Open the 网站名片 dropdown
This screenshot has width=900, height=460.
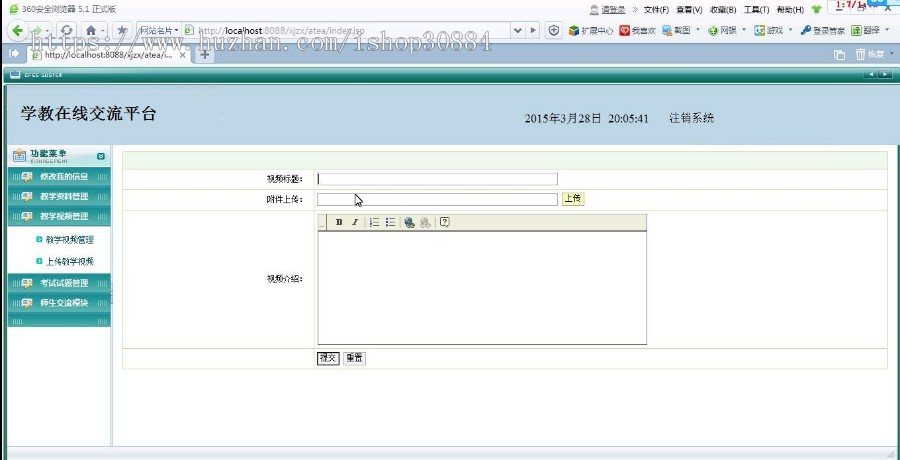[x=159, y=30]
